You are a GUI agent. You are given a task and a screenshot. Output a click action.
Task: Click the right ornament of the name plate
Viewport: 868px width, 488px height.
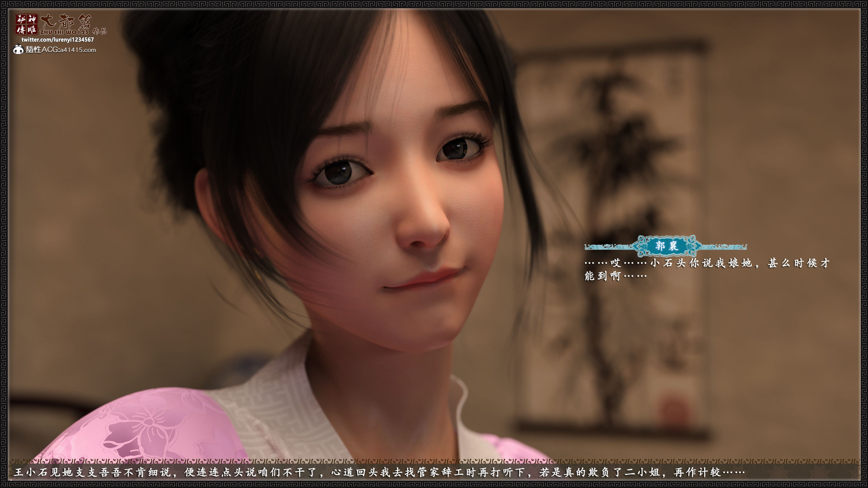coord(723,247)
